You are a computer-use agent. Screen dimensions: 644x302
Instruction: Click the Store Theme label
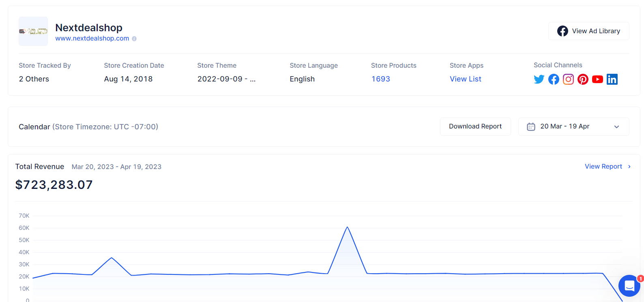click(217, 66)
